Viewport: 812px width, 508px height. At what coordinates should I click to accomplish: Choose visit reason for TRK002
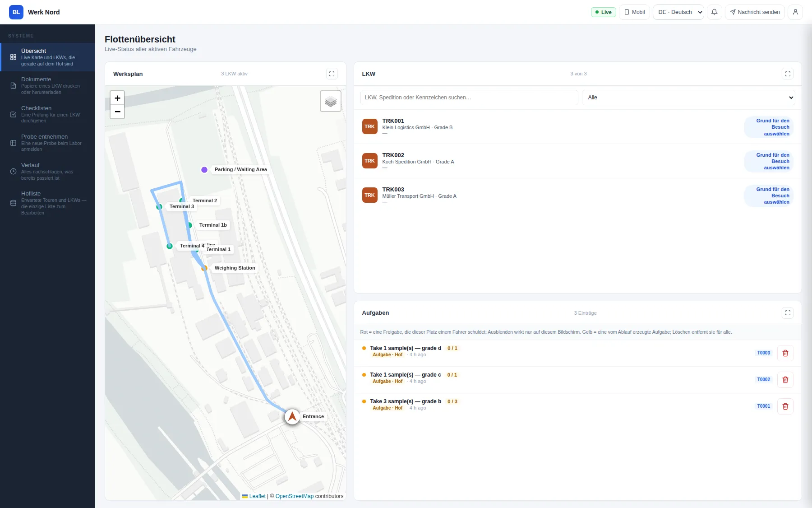pos(769,161)
